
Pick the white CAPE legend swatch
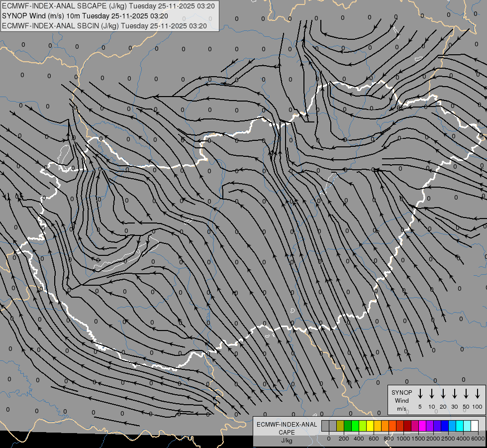click(x=475, y=426)
